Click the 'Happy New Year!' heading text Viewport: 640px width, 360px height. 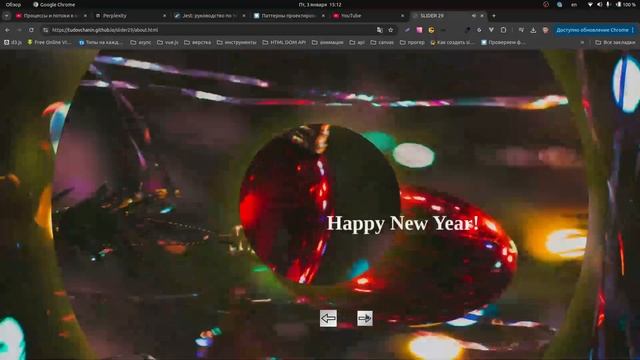point(402,223)
